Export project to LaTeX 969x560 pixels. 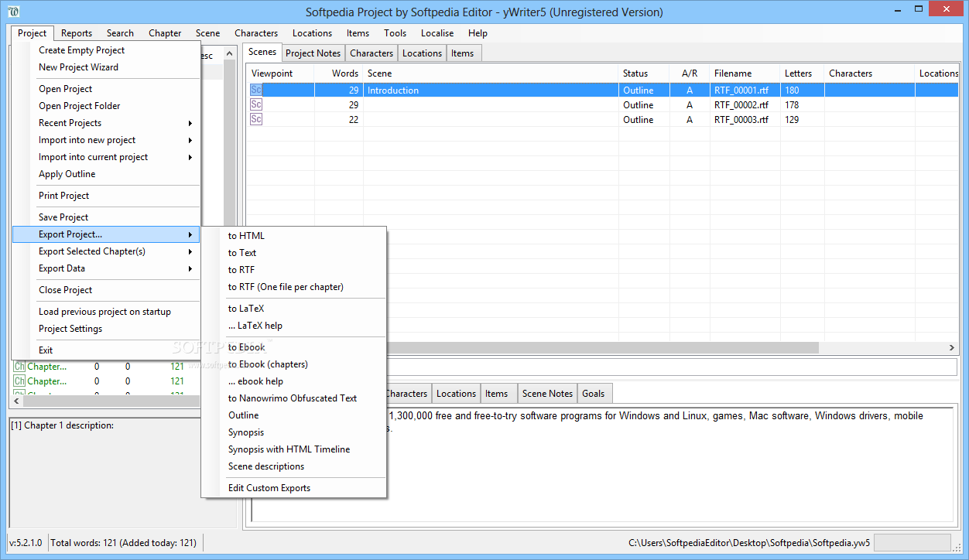294,309
